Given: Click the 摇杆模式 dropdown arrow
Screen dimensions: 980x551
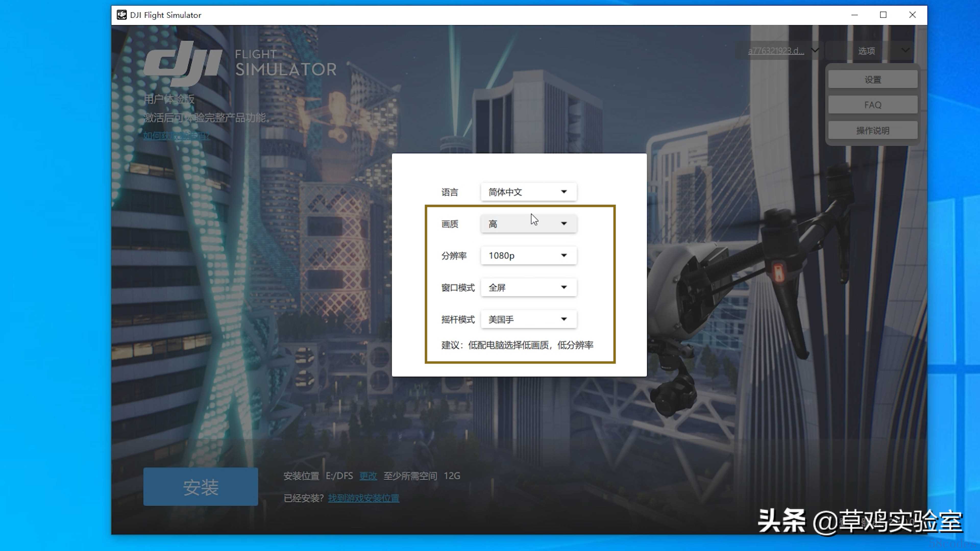Looking at the screenshot, I should tap(564, 319).
